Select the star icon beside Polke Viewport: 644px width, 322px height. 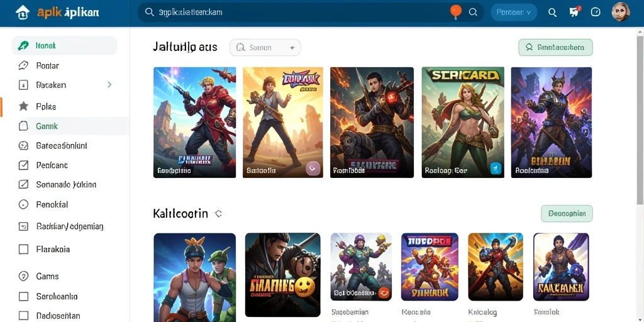pos(23,106)
